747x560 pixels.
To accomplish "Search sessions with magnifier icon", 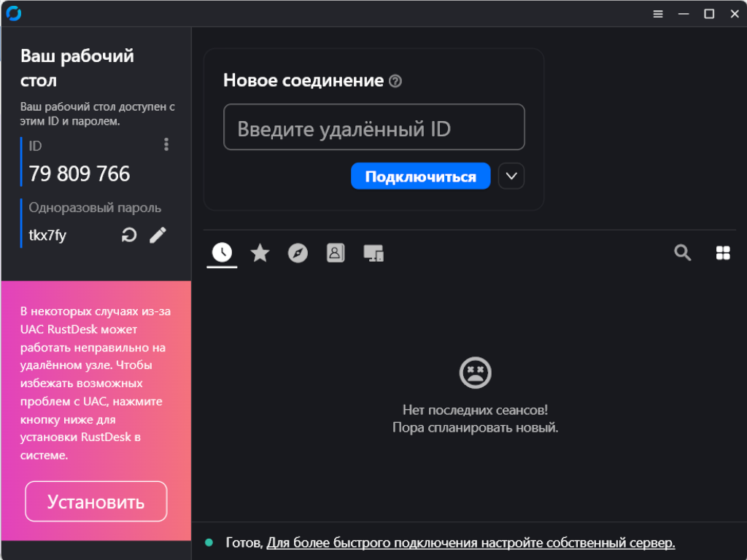I will pyautogui.click(x=683, y=252).
